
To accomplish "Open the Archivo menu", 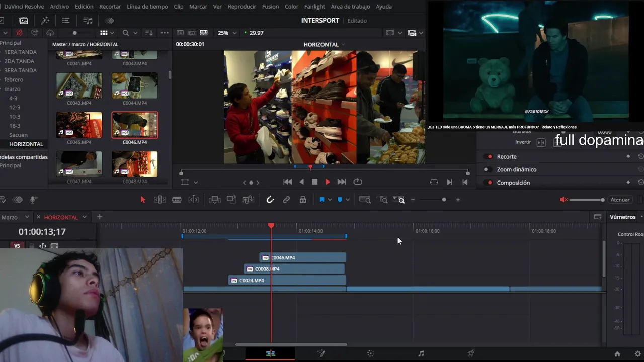I will pos(59,7).
